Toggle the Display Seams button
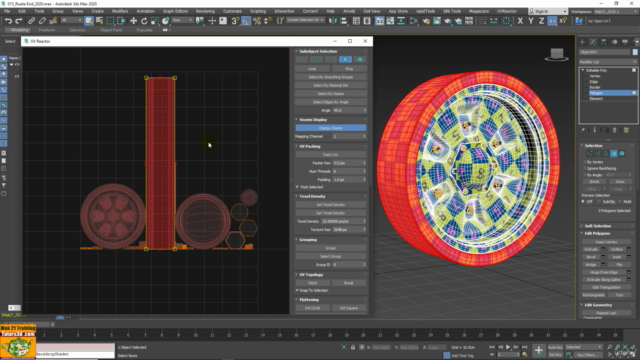This screenshot has width=640, height=360. (x=331, y=128)
